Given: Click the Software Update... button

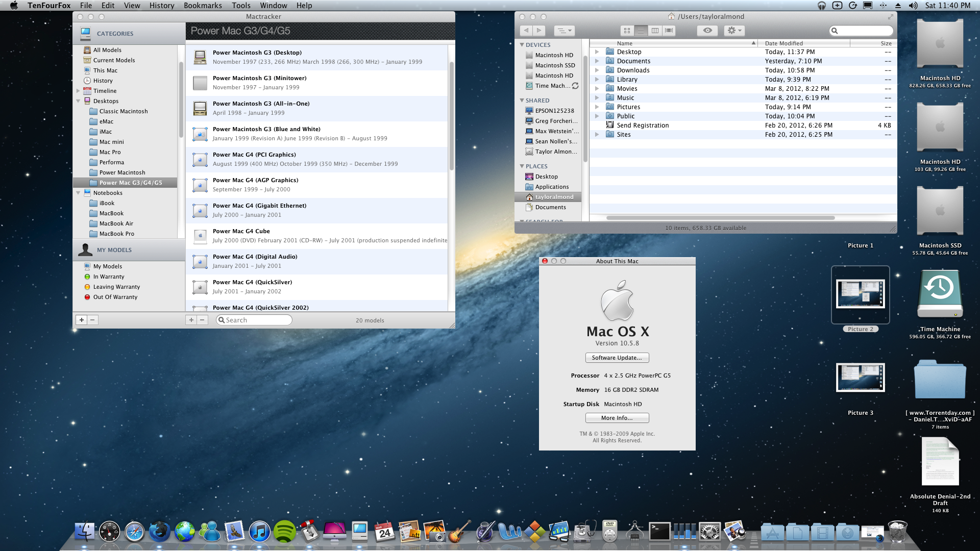Looking at the screenshot, I should tap(617, 358).
